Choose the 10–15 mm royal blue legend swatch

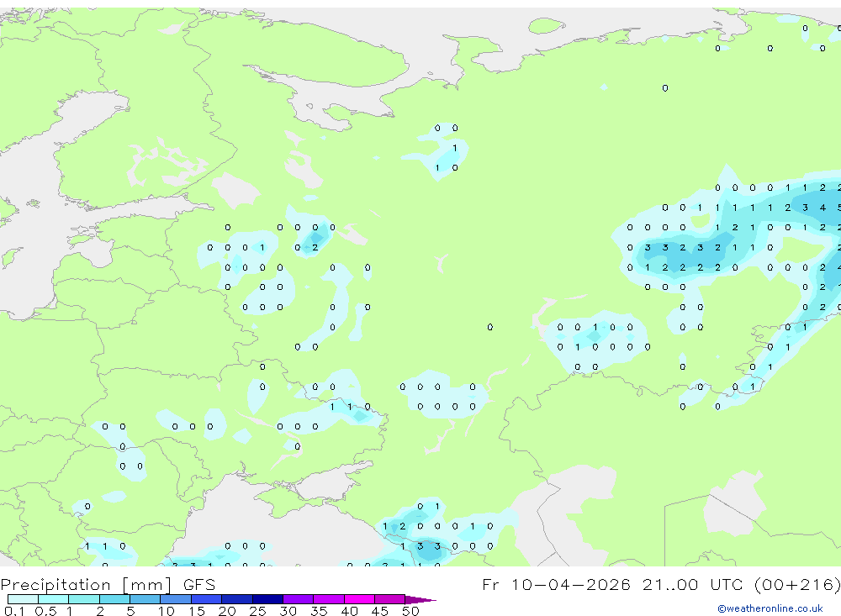pos(176,599)
